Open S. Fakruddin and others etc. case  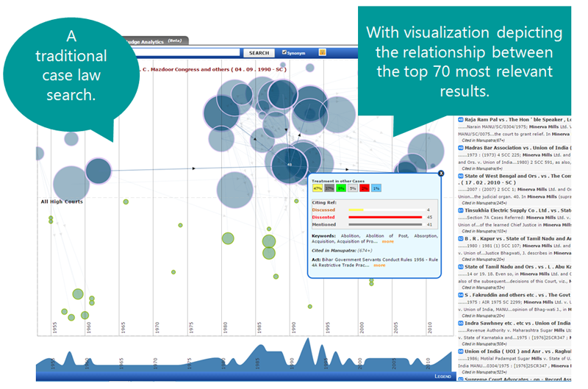pos(518,295)
